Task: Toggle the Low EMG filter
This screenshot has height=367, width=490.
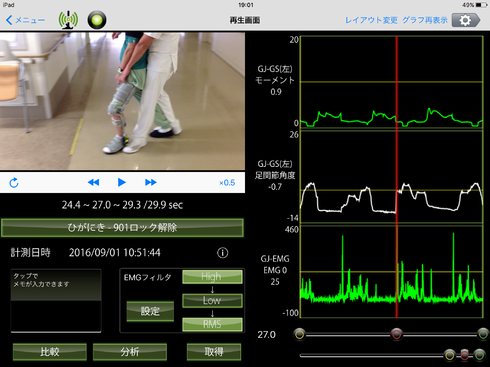Action: tap(212, 300)
